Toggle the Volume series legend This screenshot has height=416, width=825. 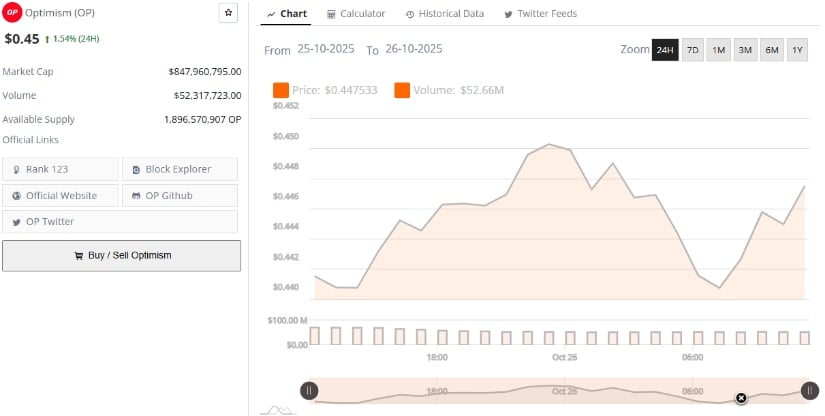coord(449,91)
